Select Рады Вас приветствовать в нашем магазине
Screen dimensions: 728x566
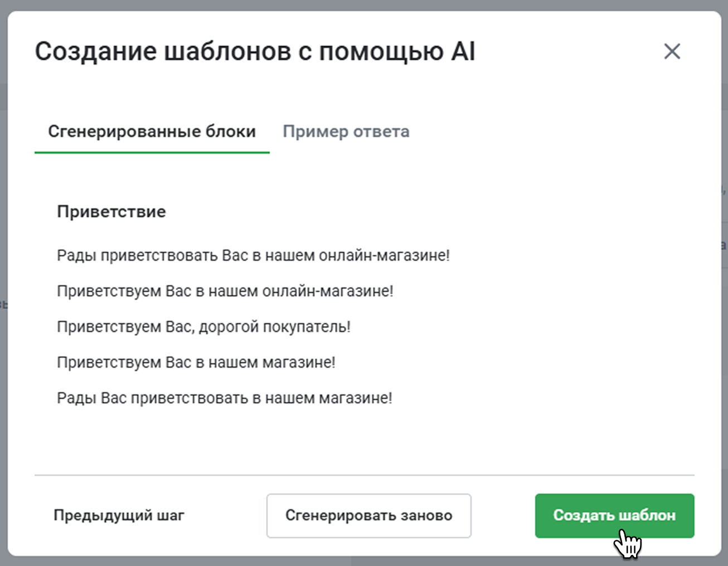click(x=225, y=398)
